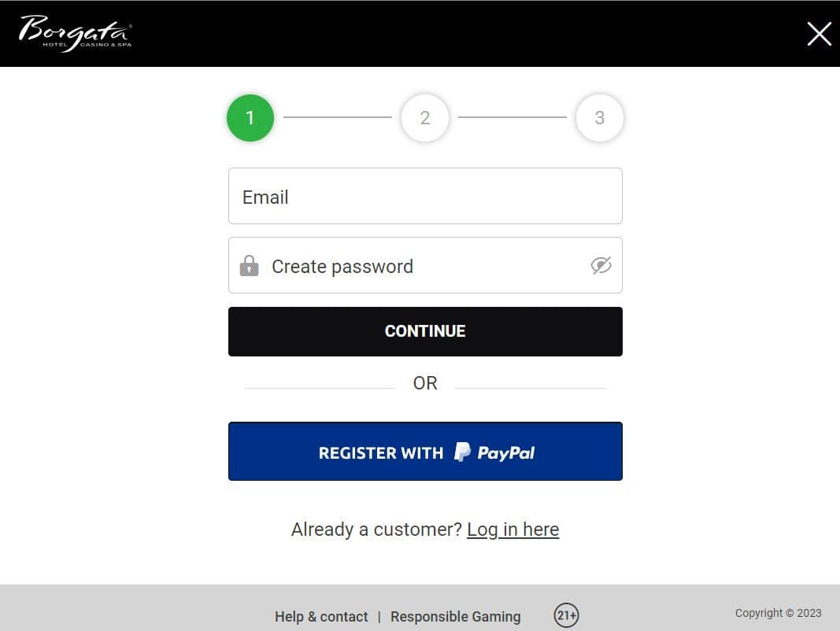Click step 3 of the registration progress
The height and width of the screenshot is (631, 840).
coord(600,117)
